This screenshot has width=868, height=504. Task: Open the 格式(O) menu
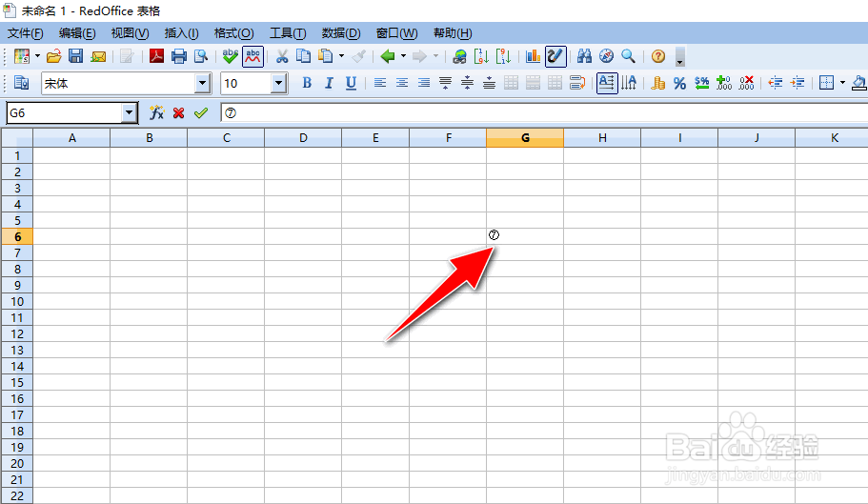234,33
